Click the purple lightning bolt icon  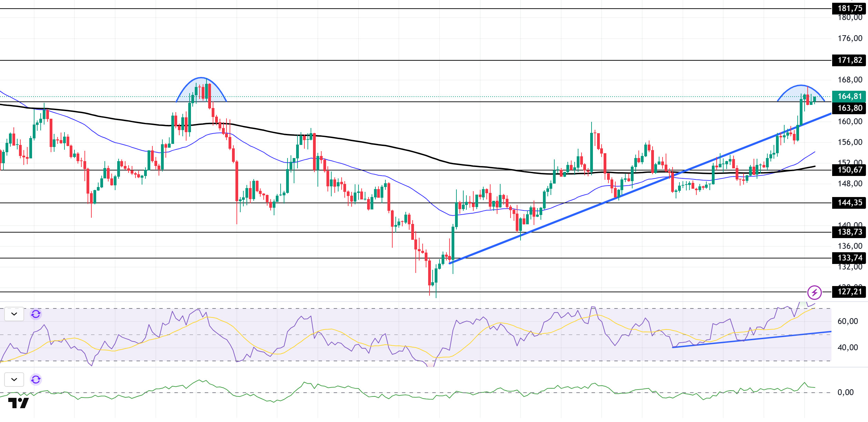pyautogui.click(x=814, y=293)
